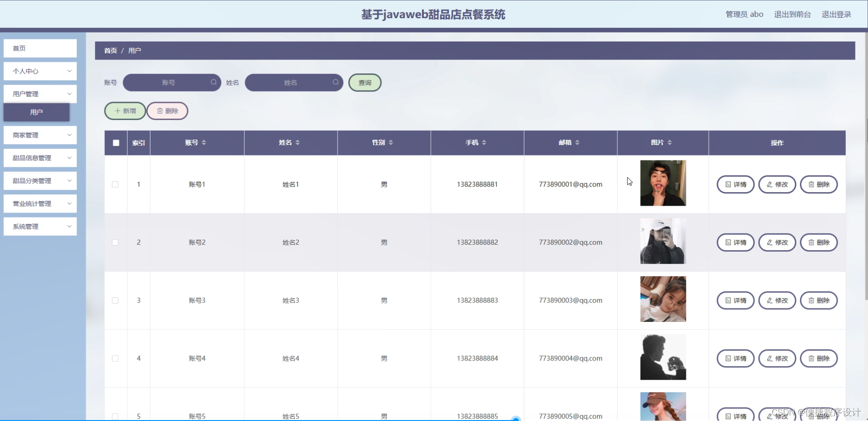This screenshot has width=868, height=421.
Task: Click the 索引 column header
Action: click(138, 143)
